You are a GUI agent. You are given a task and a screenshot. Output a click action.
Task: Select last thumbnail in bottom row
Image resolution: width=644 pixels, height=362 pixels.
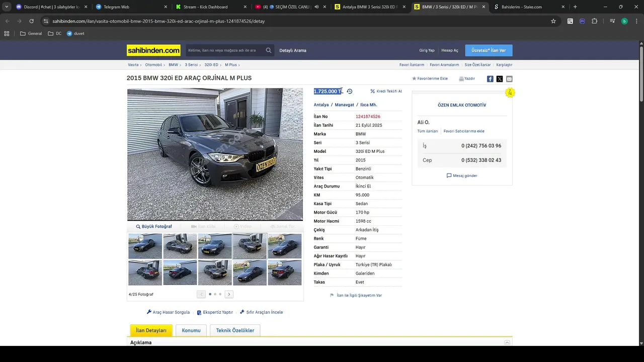[x=285, y=273]
